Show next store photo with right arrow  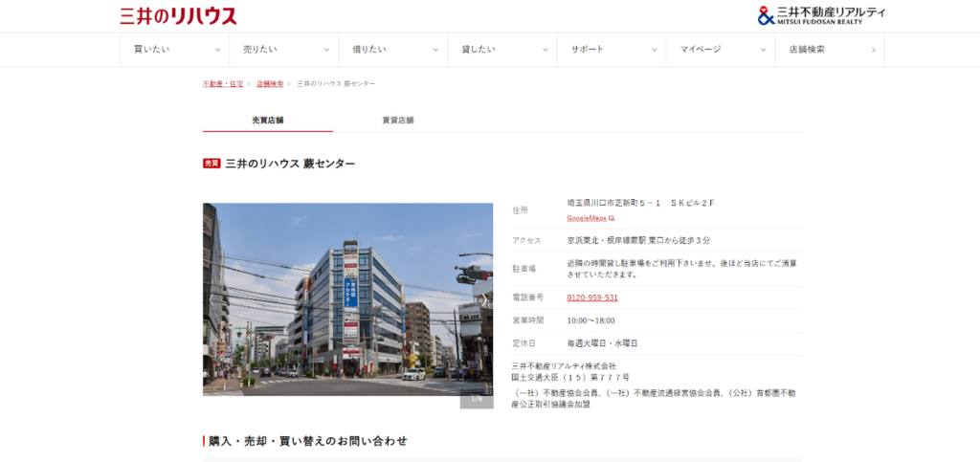coord(483,300)
